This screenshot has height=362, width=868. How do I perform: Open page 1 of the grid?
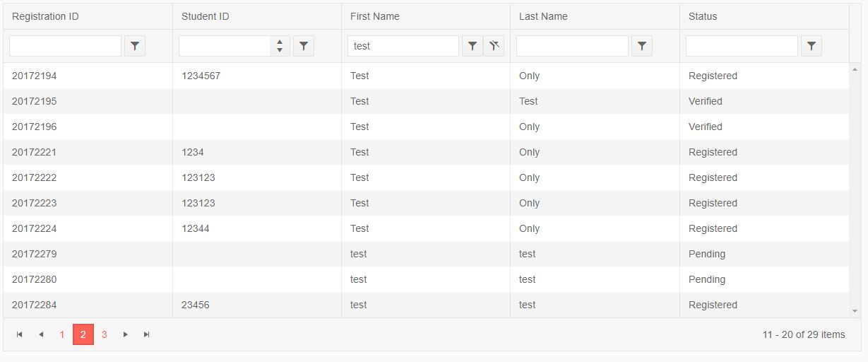[x=62, y=334]
